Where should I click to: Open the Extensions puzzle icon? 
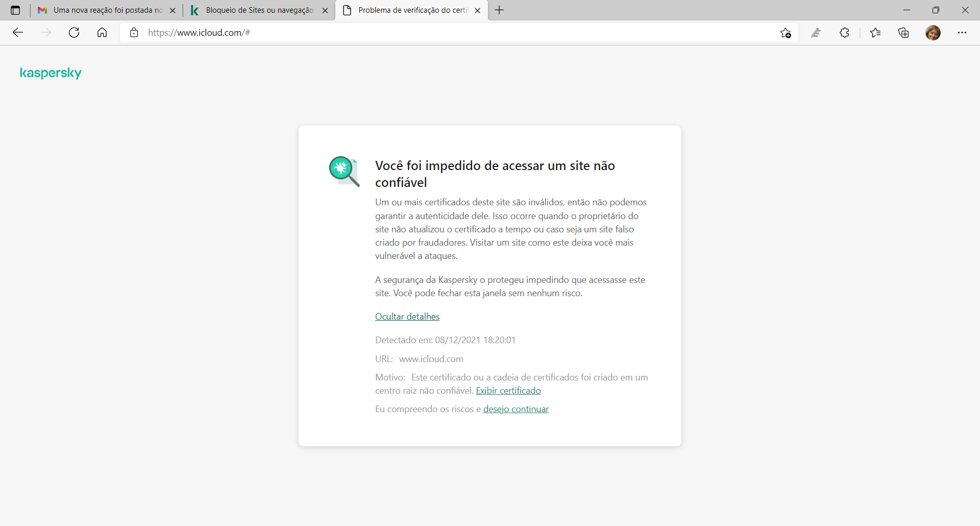[x=845, y=33]
